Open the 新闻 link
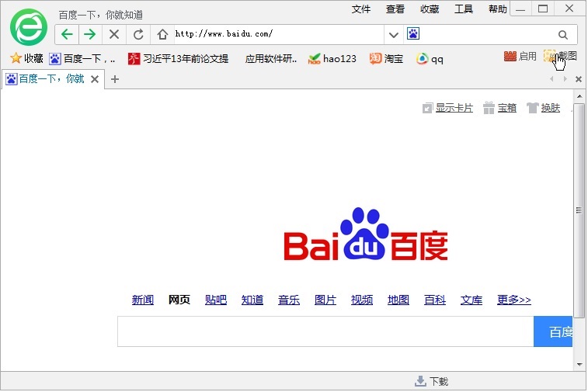The image size is (588, 392). (142, 300)
